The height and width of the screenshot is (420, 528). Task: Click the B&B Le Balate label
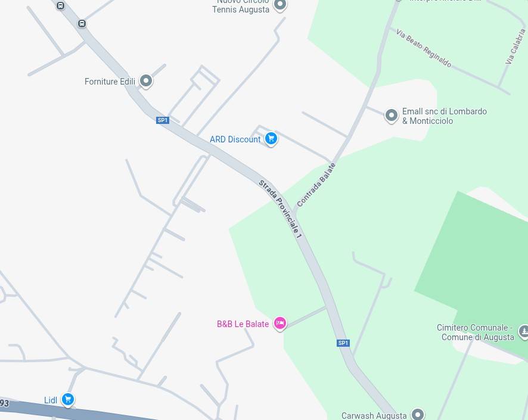click(x=243, y=323)
